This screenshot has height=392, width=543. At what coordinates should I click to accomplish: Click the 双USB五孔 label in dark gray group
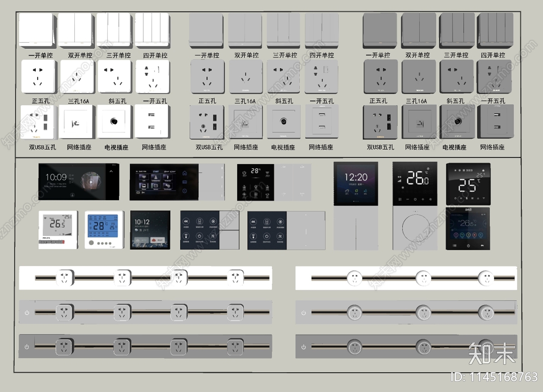(x=380, y=147)
